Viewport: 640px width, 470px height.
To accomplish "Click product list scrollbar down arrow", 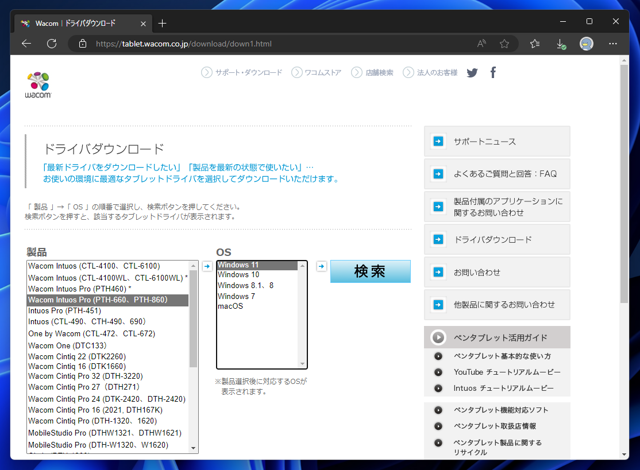I will [x=193, y=448].
